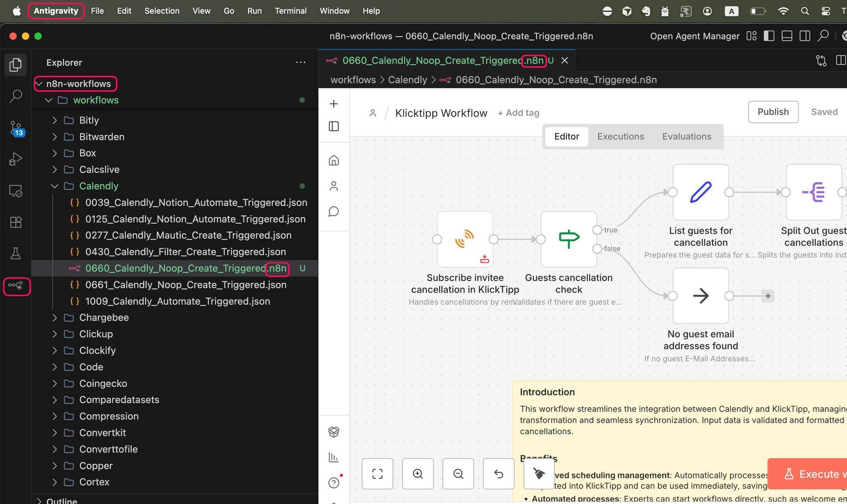Viewport: 847px width, 504px height.
Task: Select the Guests cancellation check node
Action: (569, 239)
